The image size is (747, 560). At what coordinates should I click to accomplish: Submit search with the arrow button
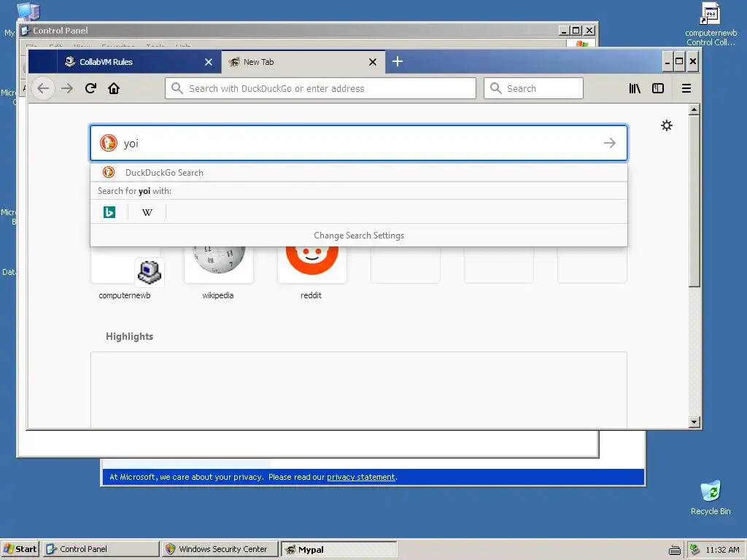(x=609, y=143)
